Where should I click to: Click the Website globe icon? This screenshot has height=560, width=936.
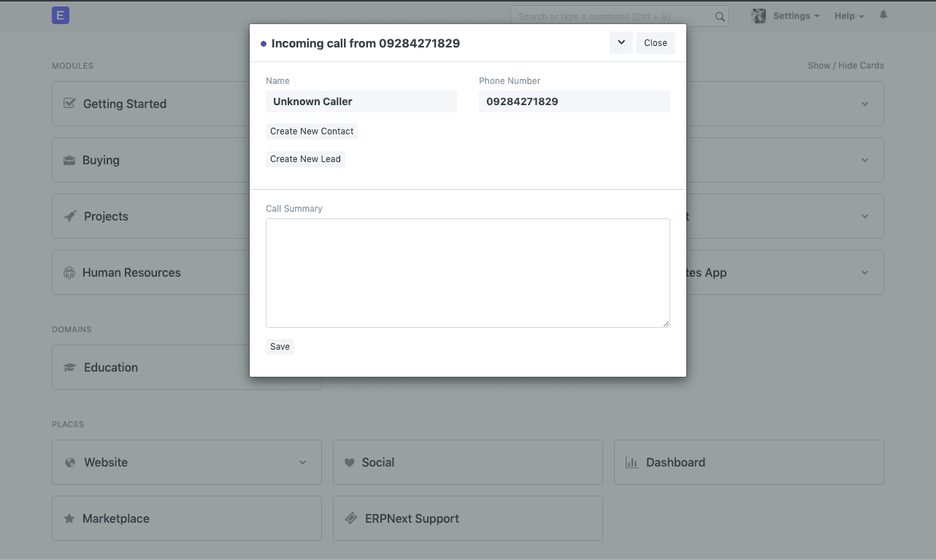69,462
